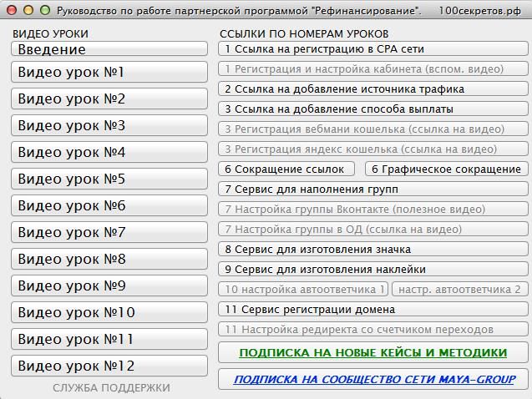Select Видео урок №8

pyautogui.click(x=109, y=260)
